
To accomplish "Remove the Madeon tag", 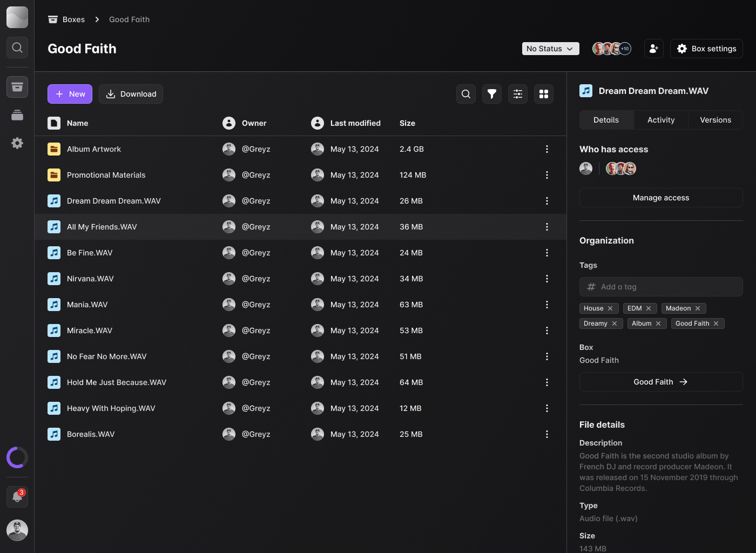I will 698,308.
